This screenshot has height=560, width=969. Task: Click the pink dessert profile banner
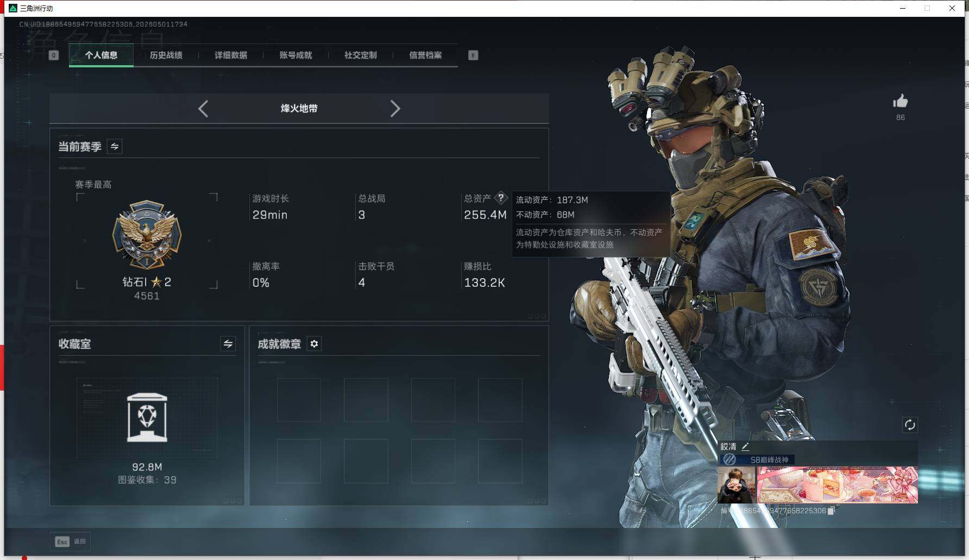tap(838, 485)
